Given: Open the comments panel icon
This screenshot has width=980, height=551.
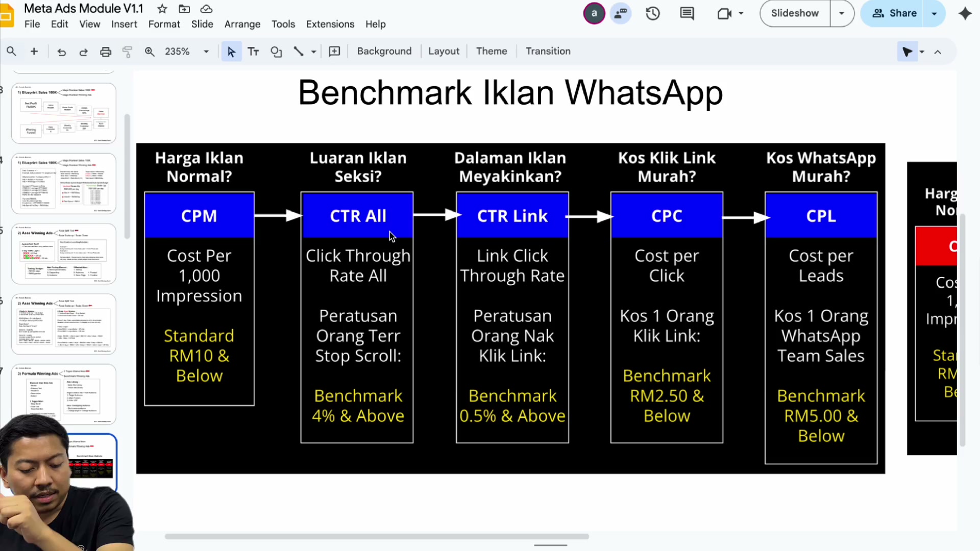Looking at the screenshot, I should coord(687,14).
